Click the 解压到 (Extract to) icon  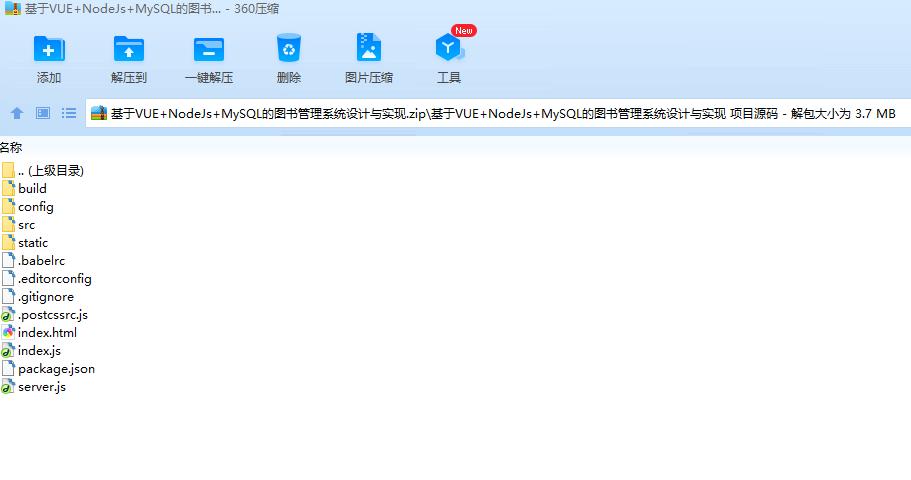point(128,49)
